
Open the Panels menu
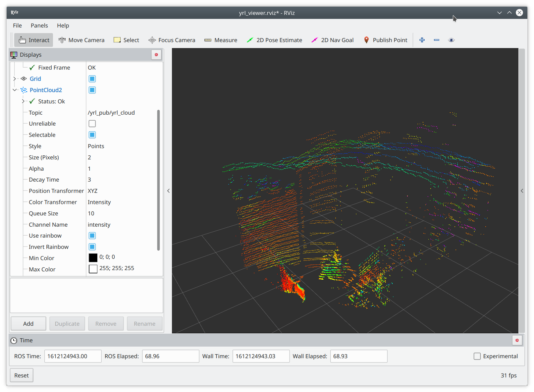(x=39, y=26)
